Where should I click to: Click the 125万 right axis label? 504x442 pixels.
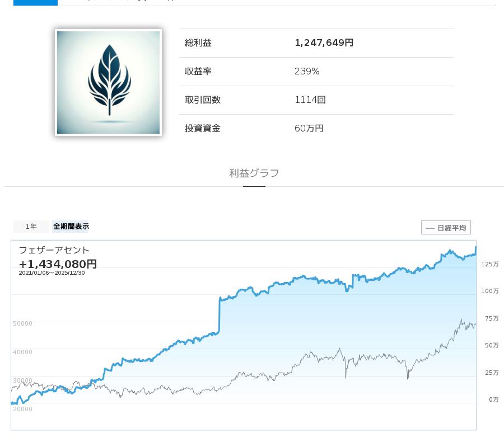[x=489, y=264]
